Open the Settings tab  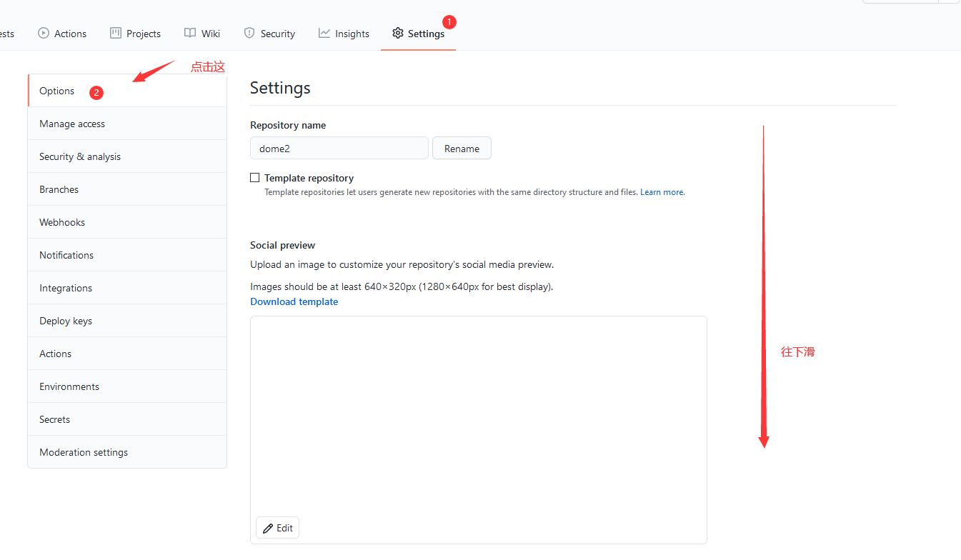[x=418, y=34]
